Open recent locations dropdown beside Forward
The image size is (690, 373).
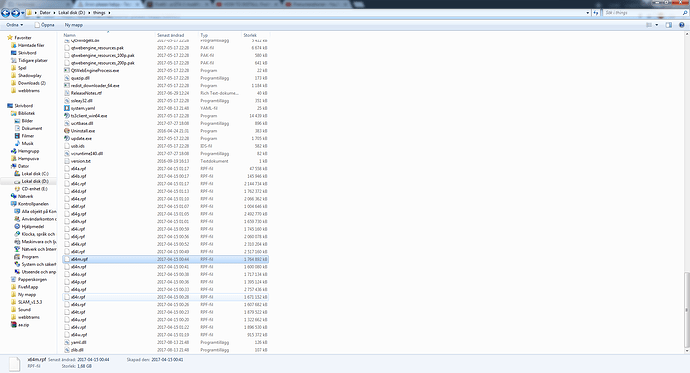pyautogui.click(x=22, y=13)
